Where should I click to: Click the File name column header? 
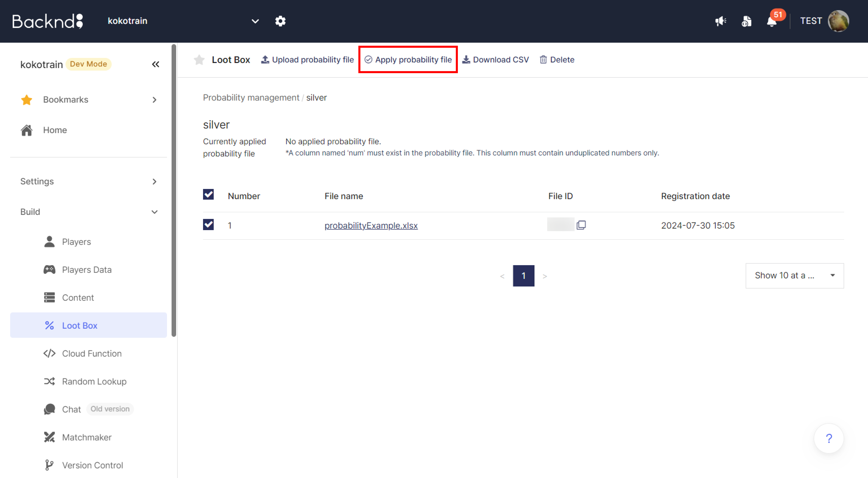344,196
